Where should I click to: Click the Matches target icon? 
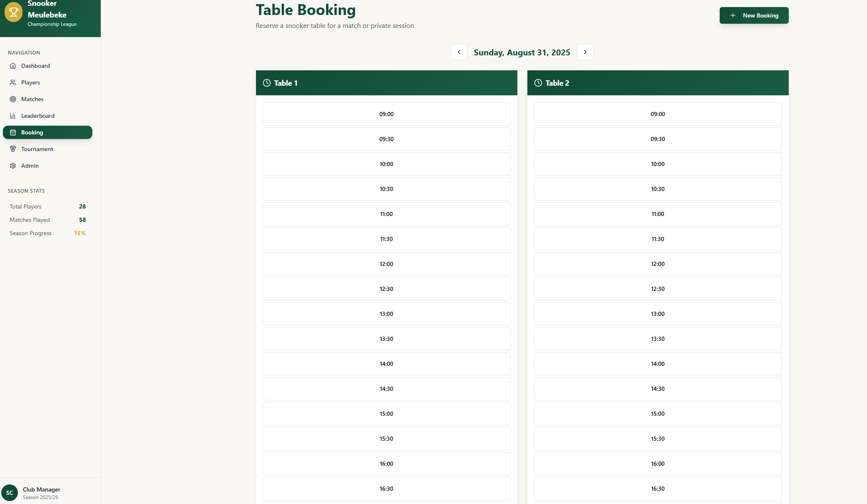[x=13, y=99]
